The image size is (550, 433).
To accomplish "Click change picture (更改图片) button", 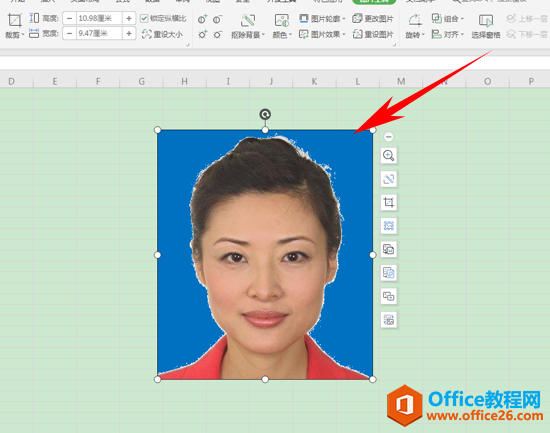I will pos(373,19).
